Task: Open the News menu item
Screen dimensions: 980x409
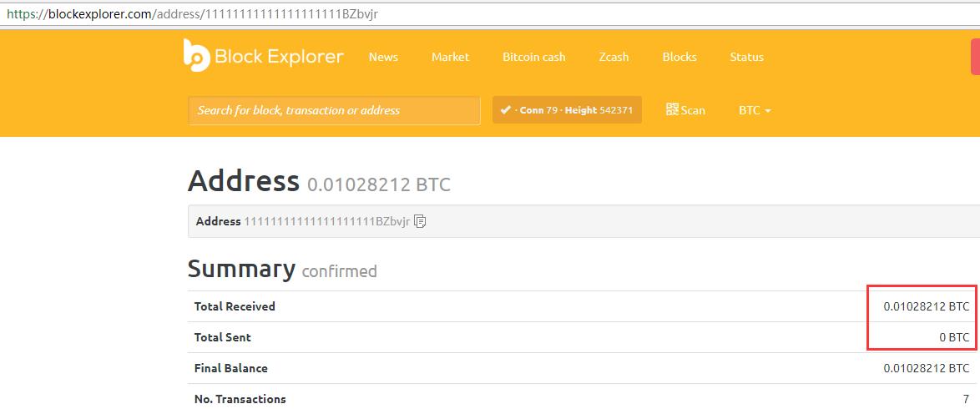Action: point(383,57)
